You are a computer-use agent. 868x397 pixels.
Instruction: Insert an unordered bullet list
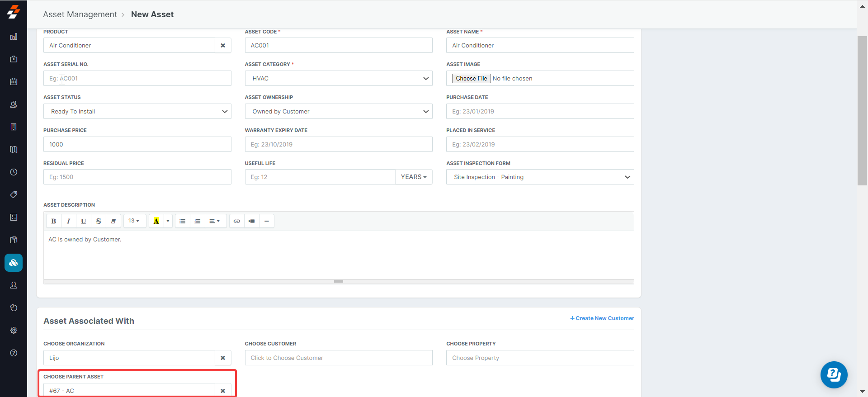pyautogui.click(x=183, y=221)
